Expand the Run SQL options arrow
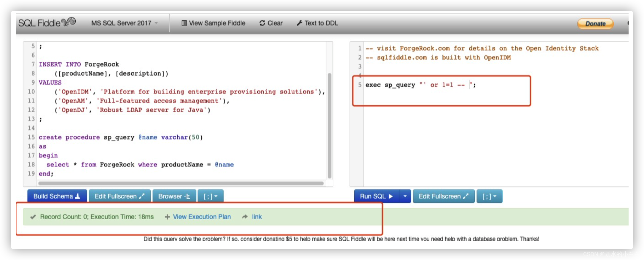 coord(405,196)
